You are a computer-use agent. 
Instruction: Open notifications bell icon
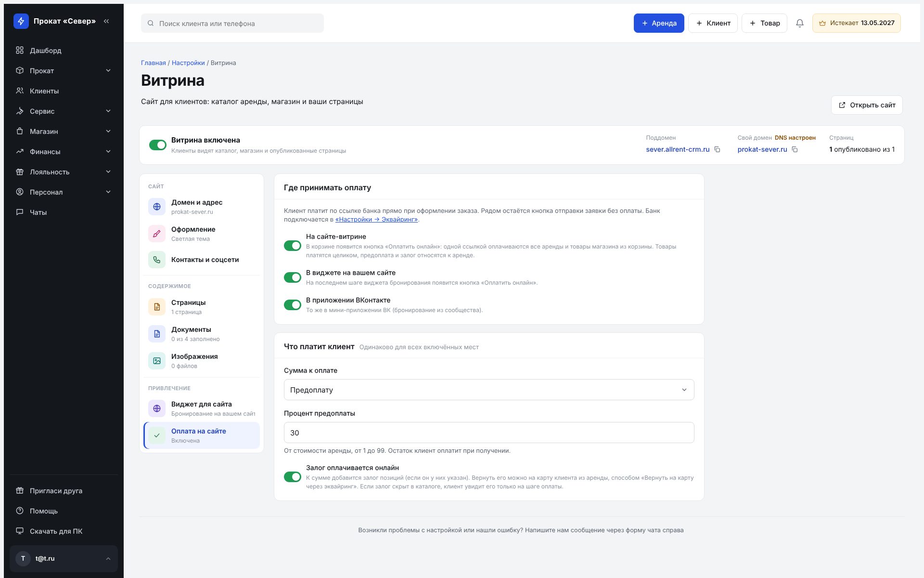click(x=799, y=23)
